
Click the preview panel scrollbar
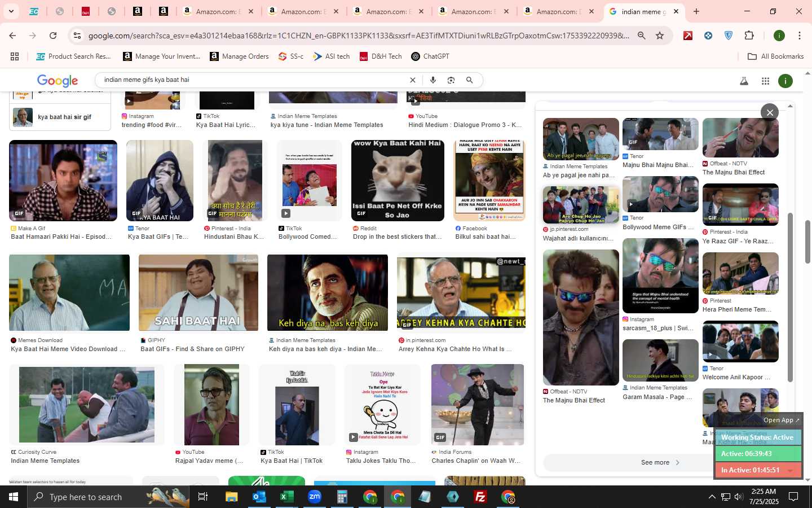(x=790, y=297)
